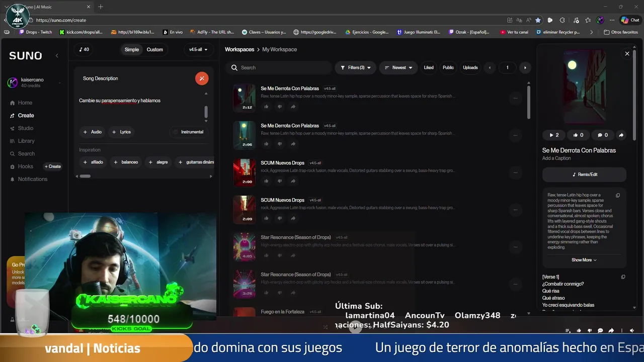Click the Workspaces breadcrumb link
This screenshot has height=362, width=644.
[x=239, y=49]
